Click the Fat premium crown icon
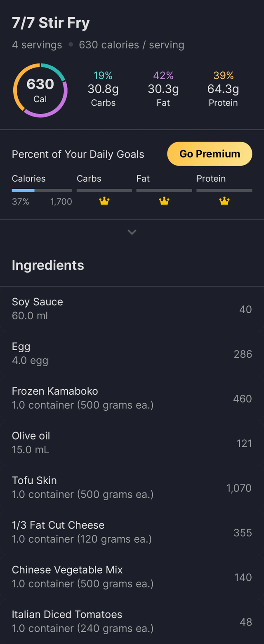Screen dimensions: 264x644 click(164, 201)
